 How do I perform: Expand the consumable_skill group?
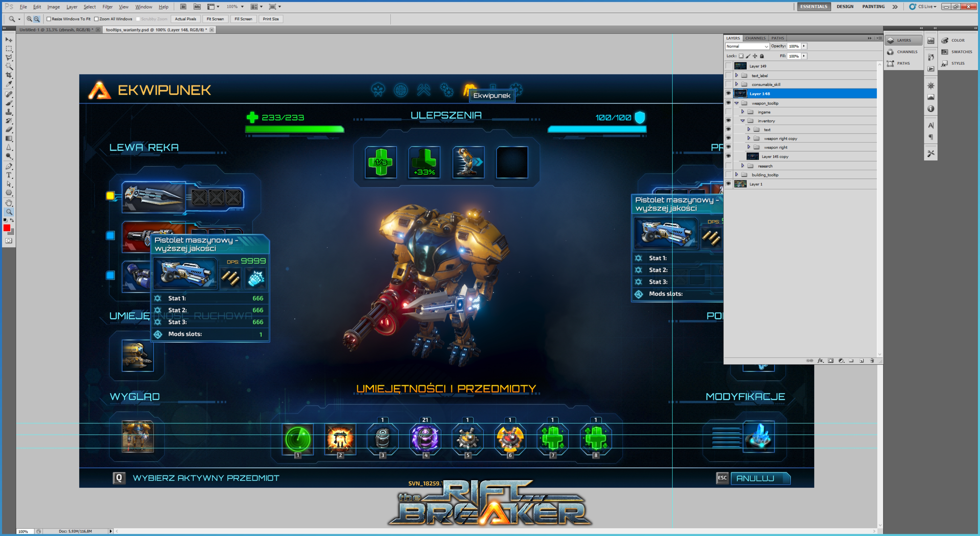pos(737,84)
